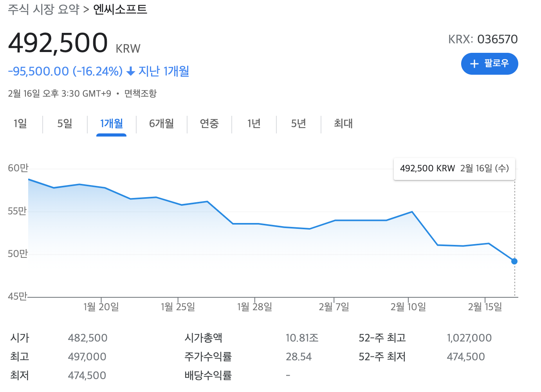Click the 1월 28일 x-axis date
This screenshot has height=392, width=541.
point(255,307)
